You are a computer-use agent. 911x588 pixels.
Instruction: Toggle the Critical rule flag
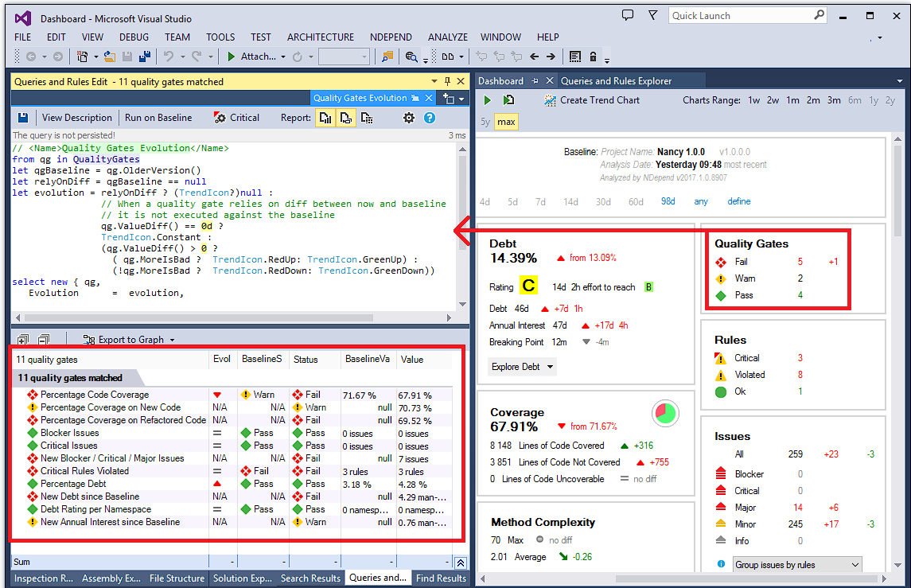pos(236,118)
